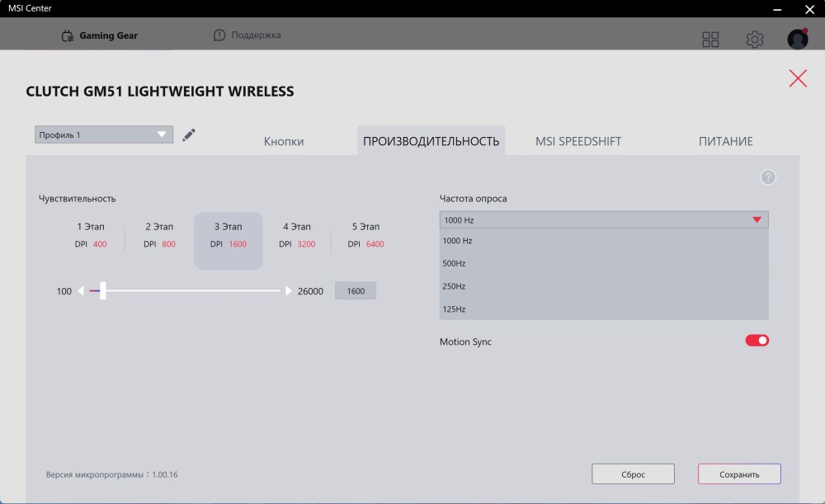
Task: Select 5 Этап DPI 6400 stage
Action: (x=365, y=235)
